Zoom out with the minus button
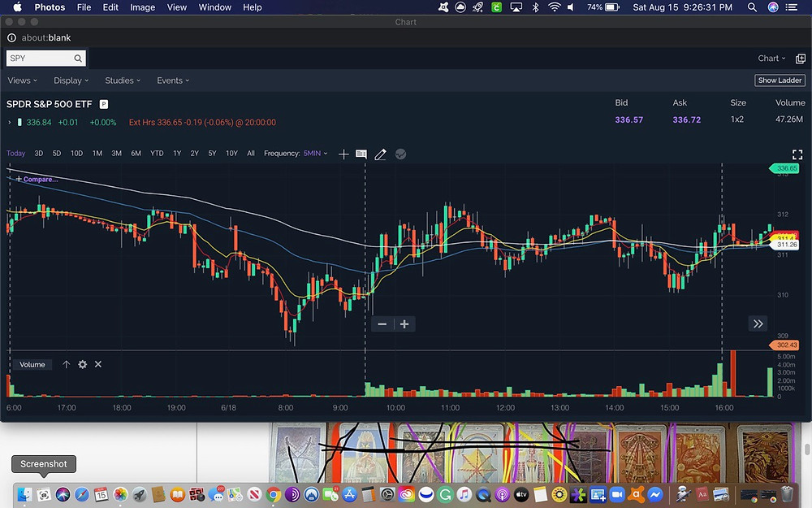The width and height of the screenshot is (812, 508). coord(382,324)
